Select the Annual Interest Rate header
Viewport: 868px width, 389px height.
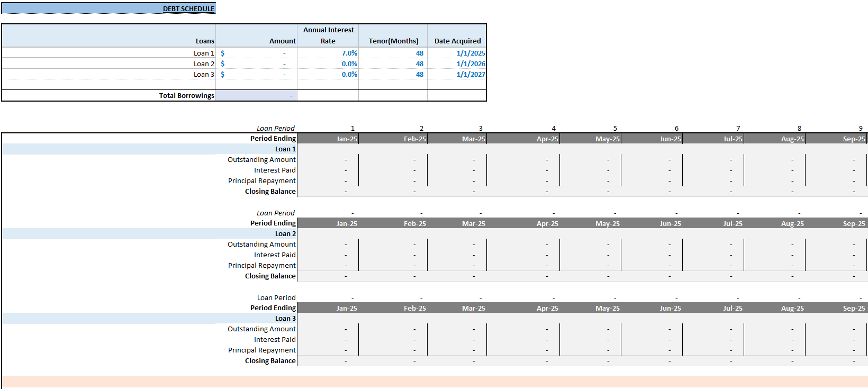point(328,35)
